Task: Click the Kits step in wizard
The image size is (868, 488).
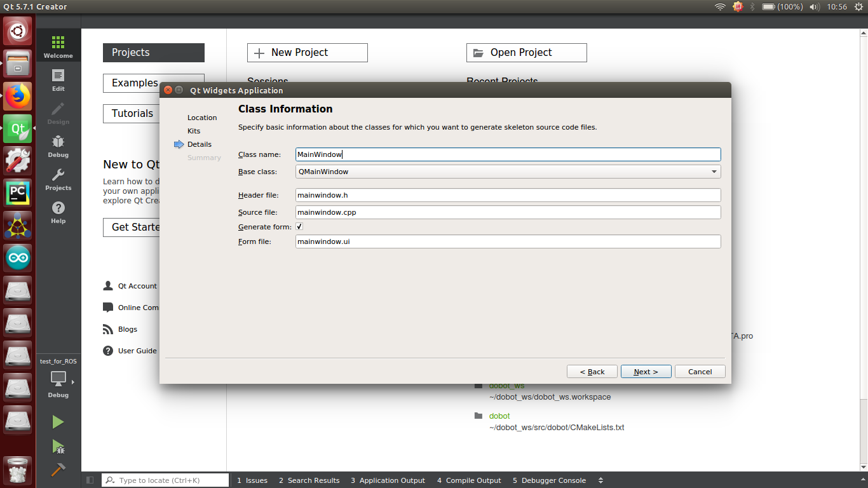Action: pyautogui.click(x=194, y=131)
